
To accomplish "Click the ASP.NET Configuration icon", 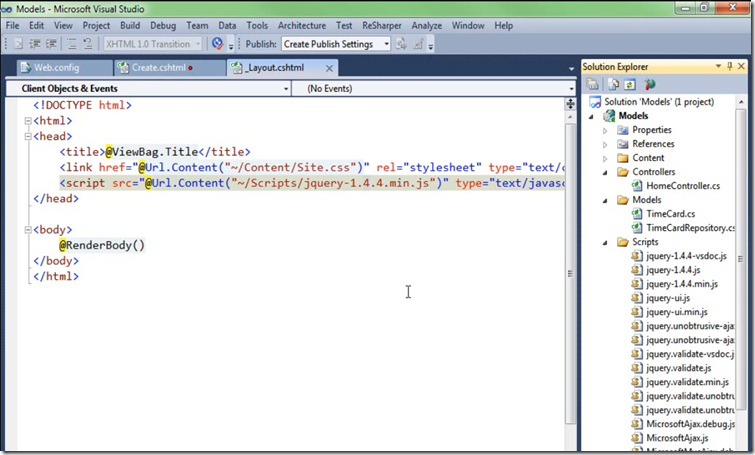I will [x=650, y=84].
